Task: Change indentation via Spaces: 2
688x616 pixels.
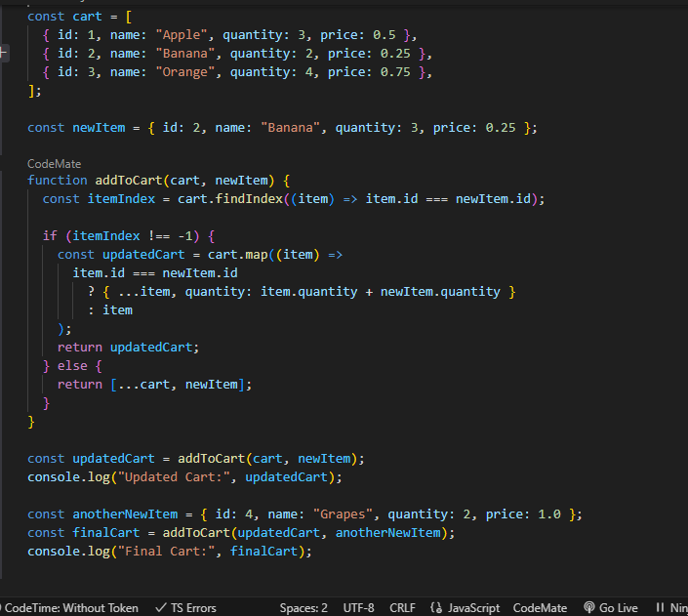Action: click(x=304, y=607)
